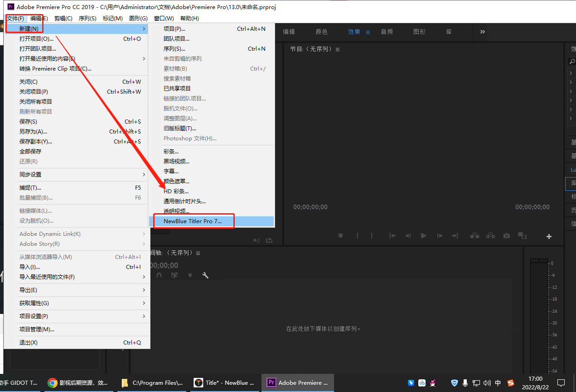Click the Export Frame camera icon

[x=507, y=236]
